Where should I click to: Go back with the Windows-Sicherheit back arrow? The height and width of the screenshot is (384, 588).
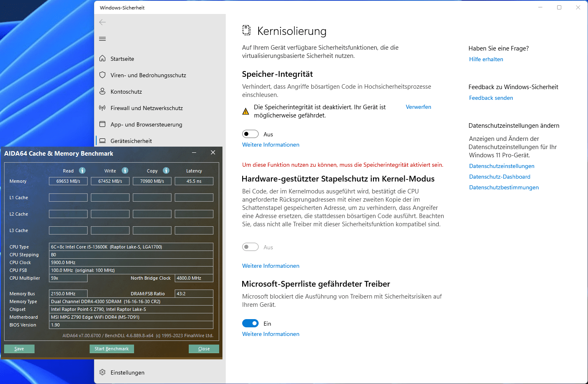[102, 22]
